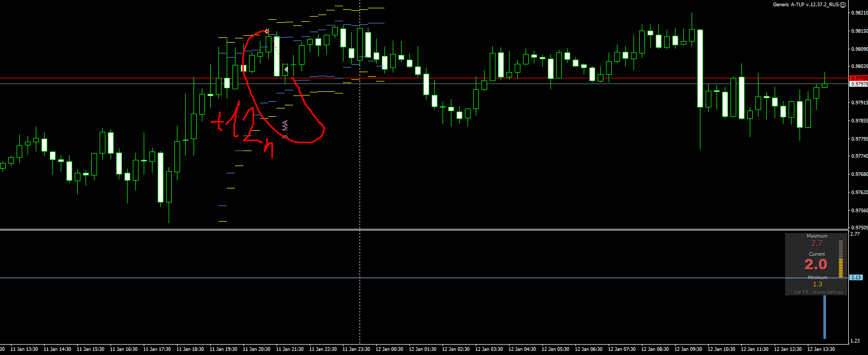Click the Ice FX - www.icefx.eu text
This screenshot has width=868, height=355.
click(x=818, y=292)
